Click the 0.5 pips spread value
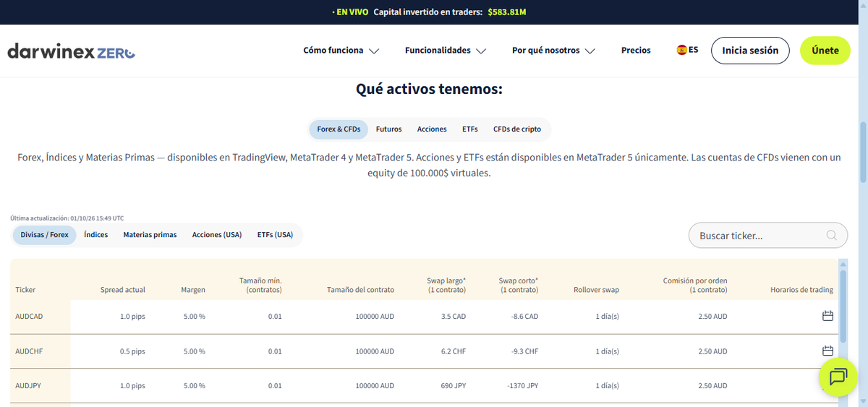 pyautogui.click(x=132, y=351)
